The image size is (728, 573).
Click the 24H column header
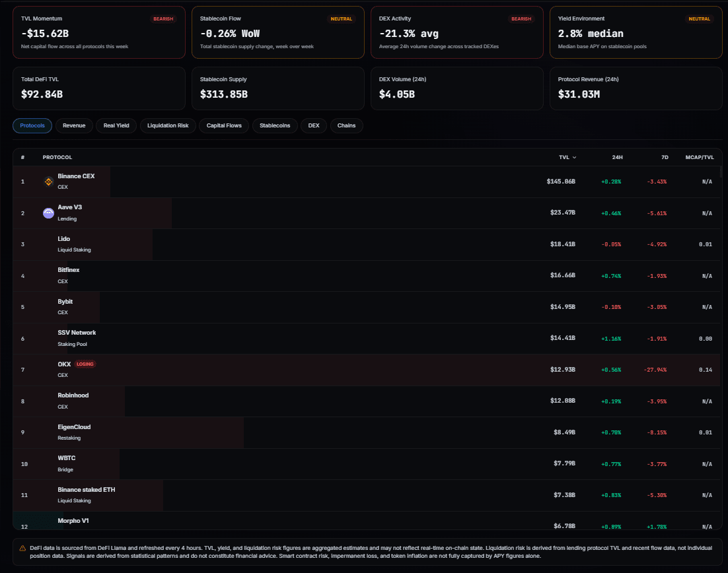(x=617, y=157)
